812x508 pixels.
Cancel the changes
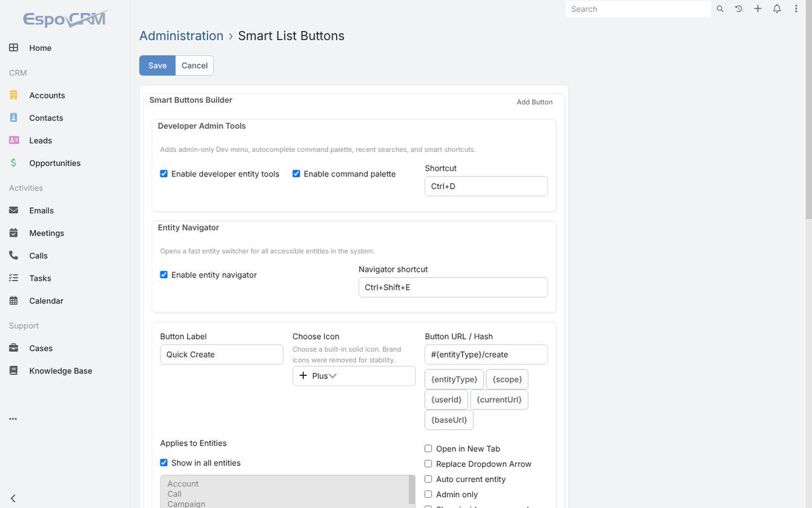point(194,65)
